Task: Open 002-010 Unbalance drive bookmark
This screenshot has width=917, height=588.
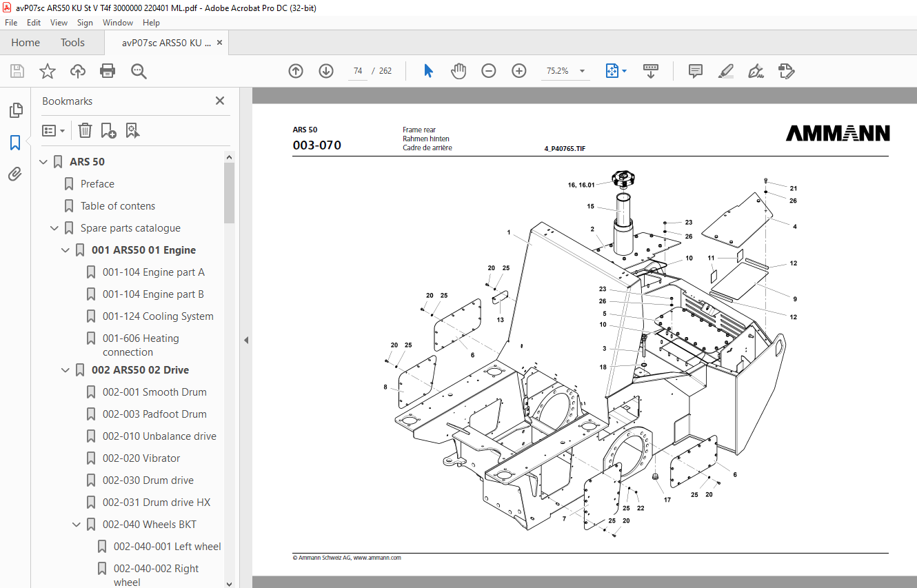Action: (x=159, y=436)
